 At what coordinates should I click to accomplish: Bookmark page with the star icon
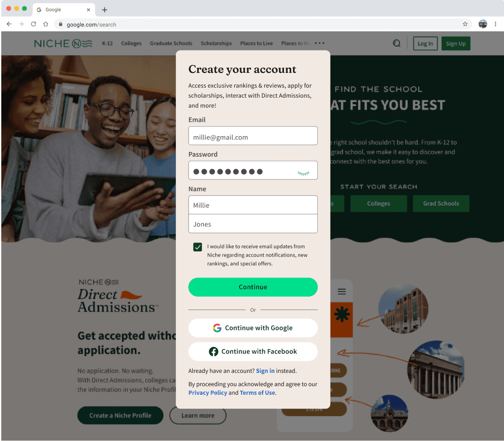465,24
